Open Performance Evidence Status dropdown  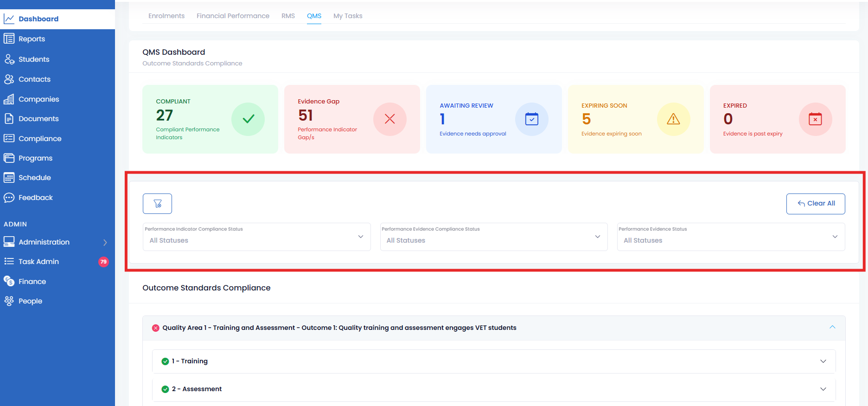coord(731,237)
